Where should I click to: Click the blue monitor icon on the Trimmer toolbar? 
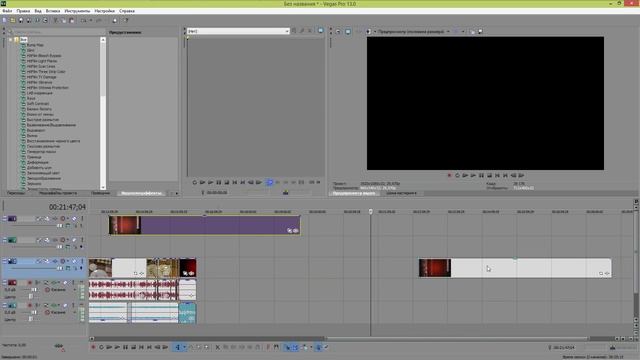[320, 31]
